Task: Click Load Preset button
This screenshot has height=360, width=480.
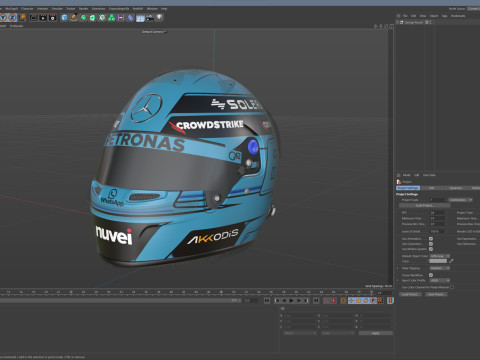Action: 410,294
